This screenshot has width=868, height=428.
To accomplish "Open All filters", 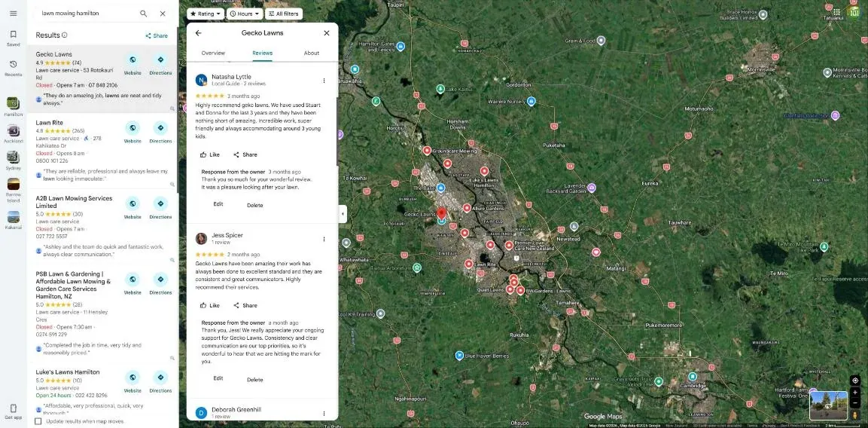I will (x=284, y=14).
